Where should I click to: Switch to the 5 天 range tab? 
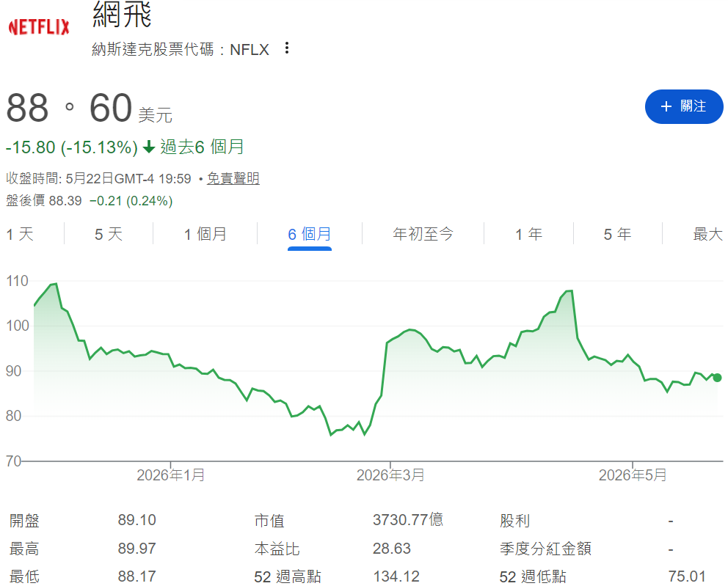[109, 234]
